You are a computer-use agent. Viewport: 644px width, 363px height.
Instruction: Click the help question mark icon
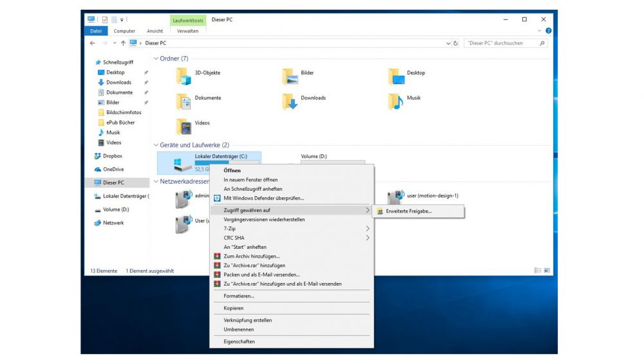pyautogui.click(x=548, y=30)
